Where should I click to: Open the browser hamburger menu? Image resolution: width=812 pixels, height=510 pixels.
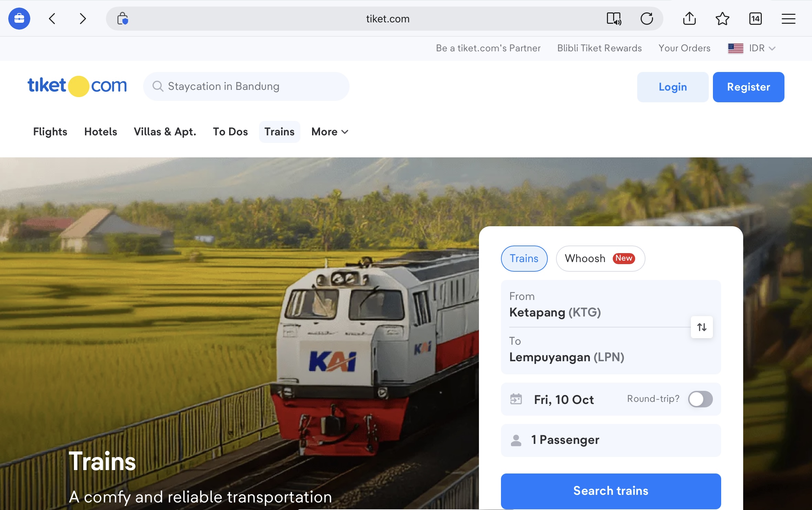[x=788, y=19]
